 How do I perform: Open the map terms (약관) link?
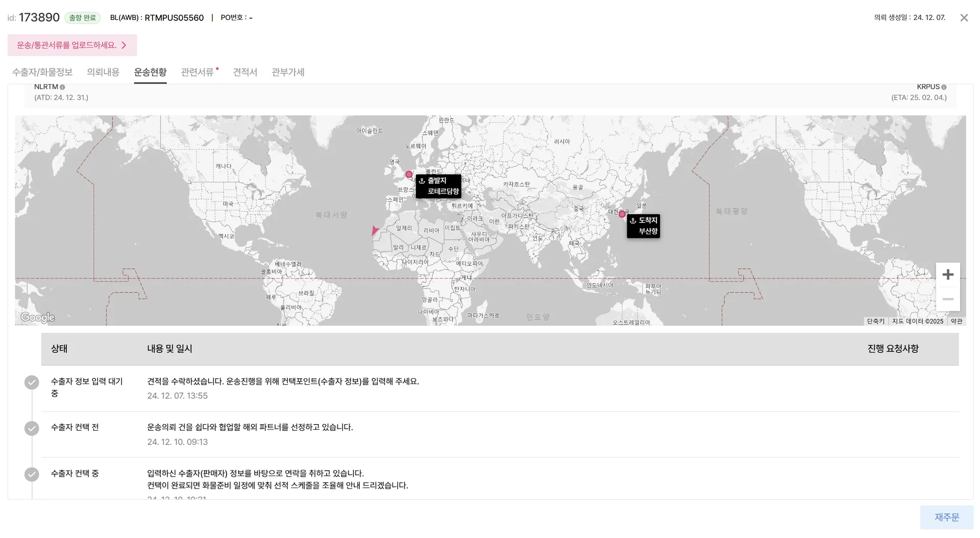point(957,321)
